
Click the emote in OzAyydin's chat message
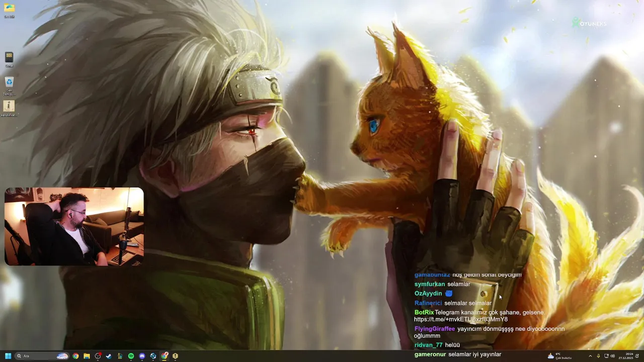click(x=449, y=294)
